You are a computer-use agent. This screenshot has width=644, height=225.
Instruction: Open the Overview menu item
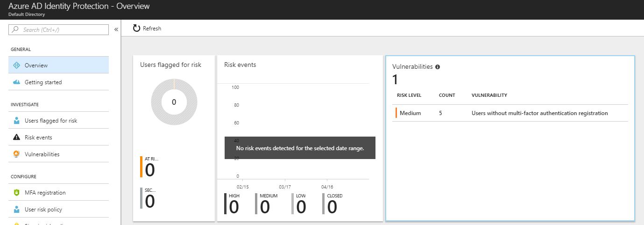point(58,65)
